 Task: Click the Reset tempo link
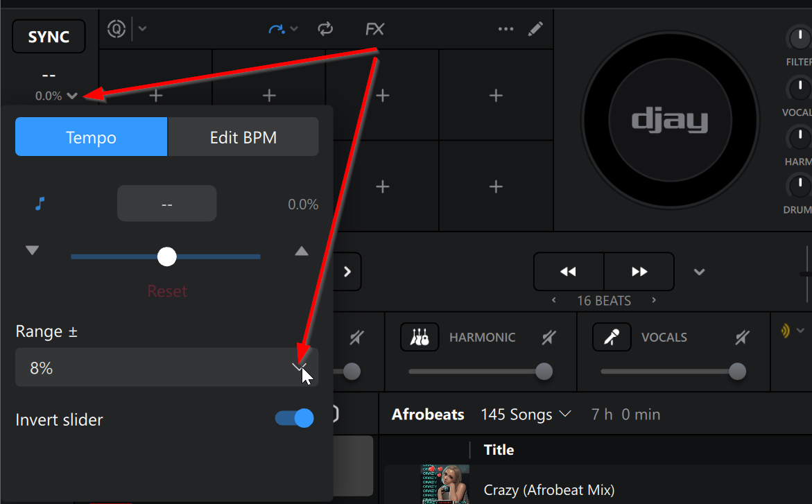167,291
